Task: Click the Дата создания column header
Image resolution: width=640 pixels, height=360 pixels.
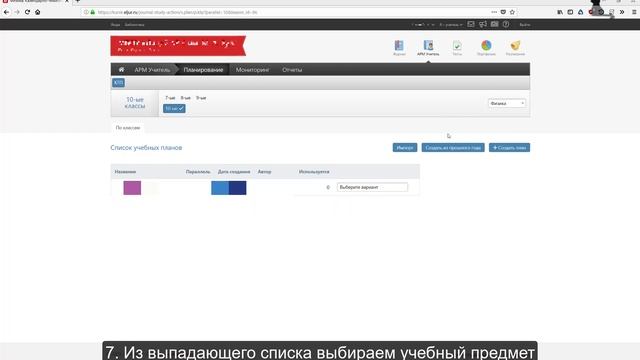Action: click(234, 172)
